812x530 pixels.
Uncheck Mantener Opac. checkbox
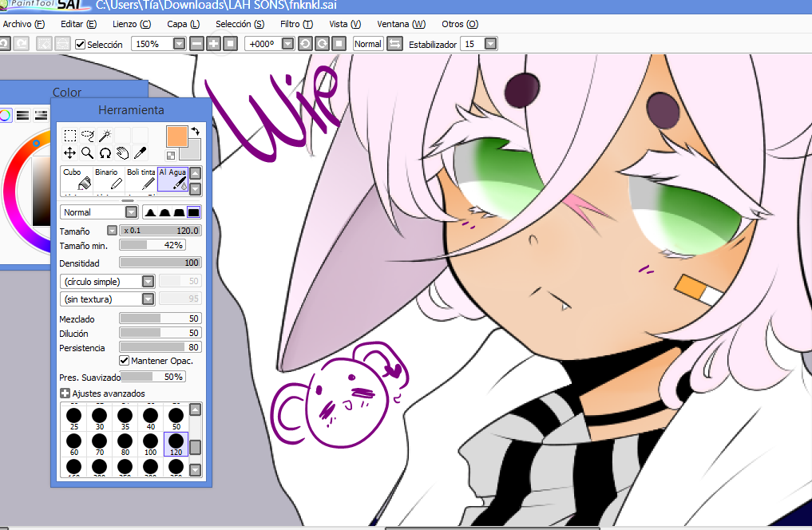(125, 360)
